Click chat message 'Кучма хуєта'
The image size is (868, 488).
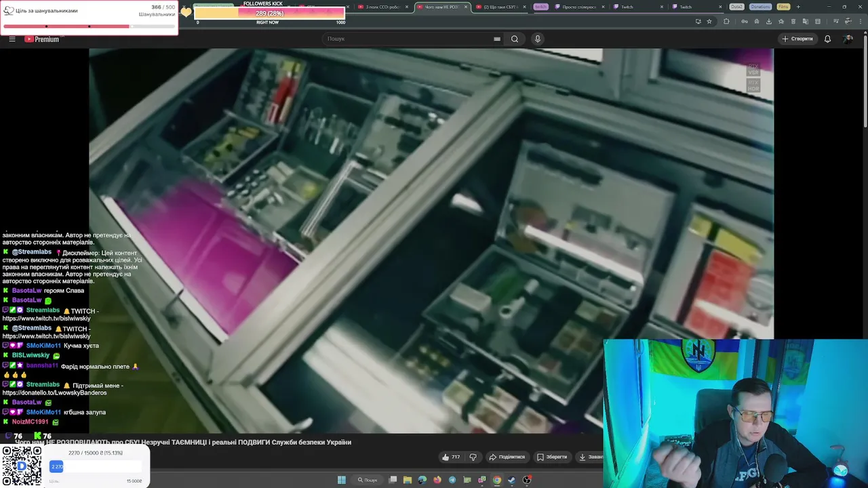81,346
